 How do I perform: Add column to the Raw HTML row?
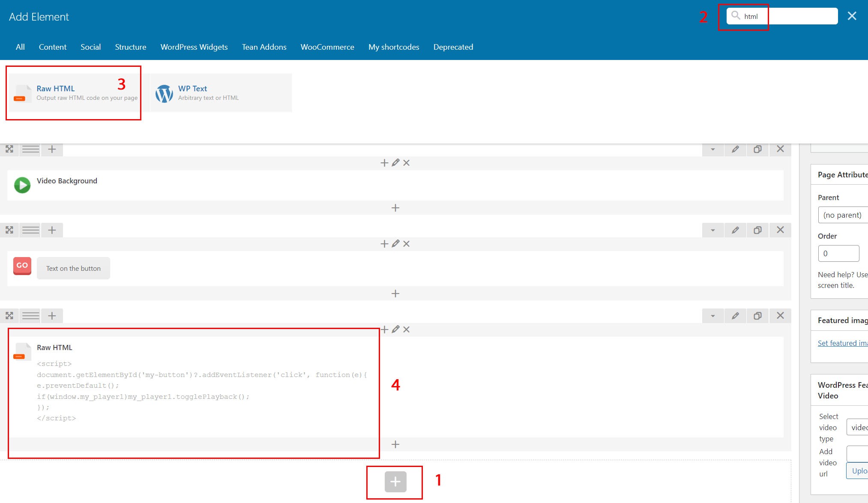(52, 316)
